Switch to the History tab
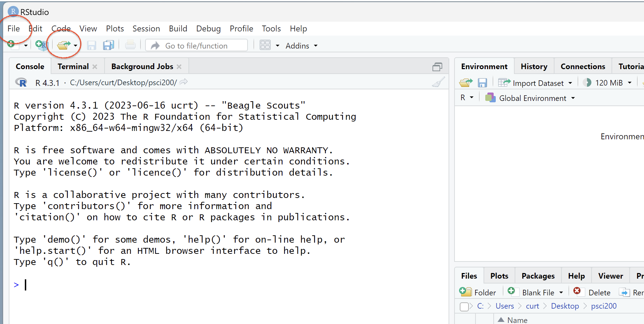The image size is (644, 324). (x=534, y=66)
